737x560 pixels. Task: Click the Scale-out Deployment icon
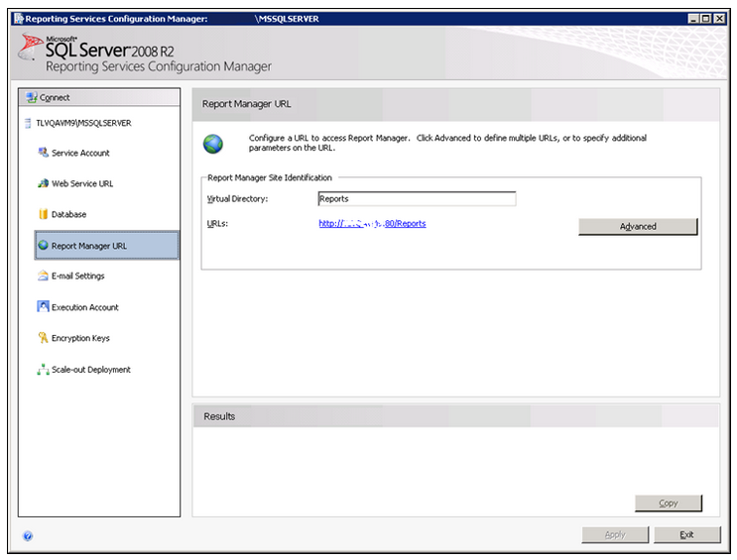44,370
